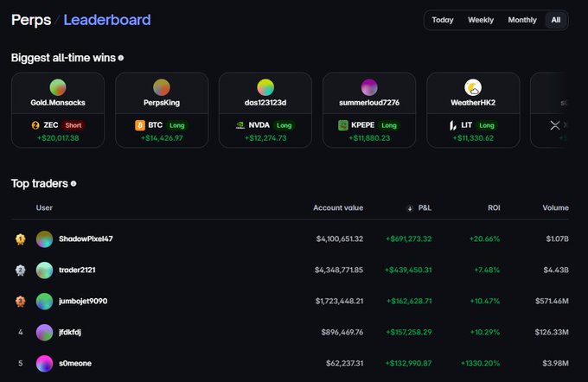Click jumbojet9090 avatar in table
This screenshot has height=382, width=588.
coord(44,301)
